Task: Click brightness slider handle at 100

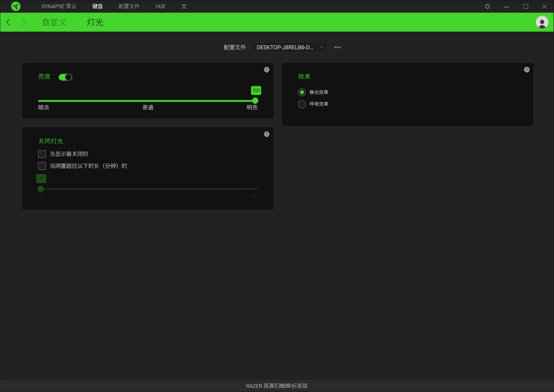Action: tap(255, 101)
